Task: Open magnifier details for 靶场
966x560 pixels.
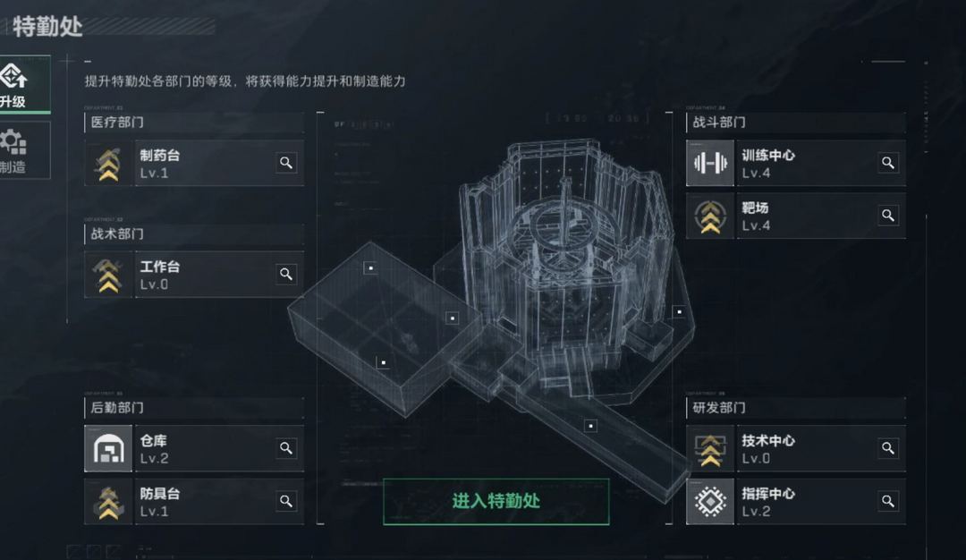Action: 888,216
